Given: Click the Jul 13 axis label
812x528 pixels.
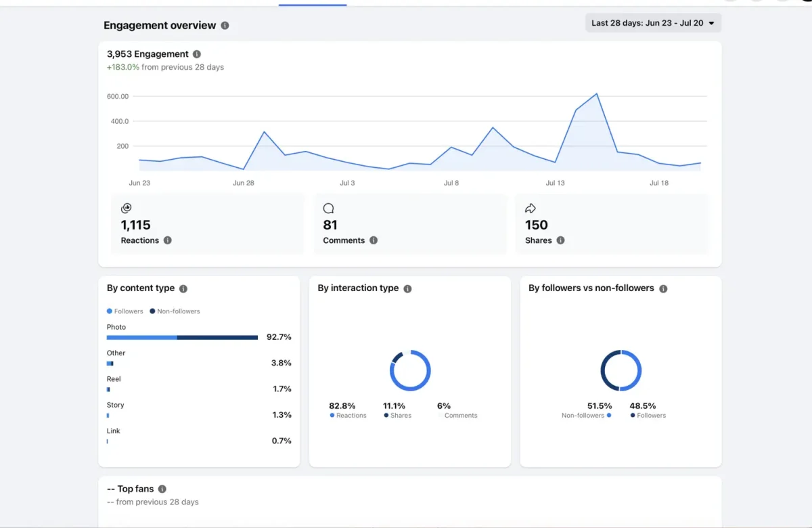Looking at the screenshot, I should 555,183.
